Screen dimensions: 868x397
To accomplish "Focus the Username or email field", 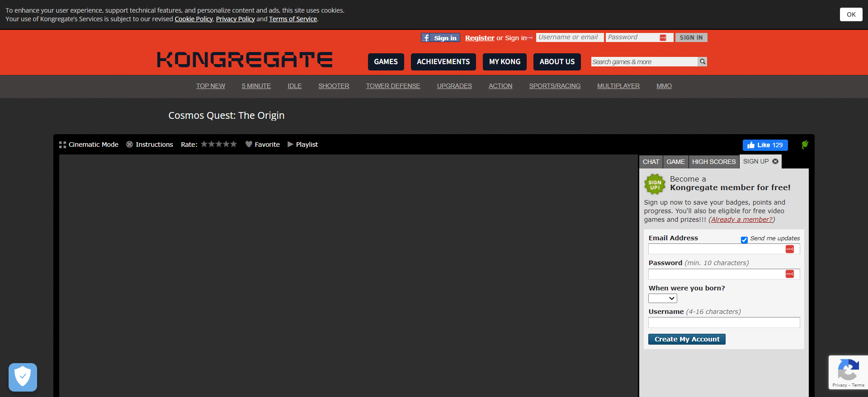I will click(x=570, y=37).
